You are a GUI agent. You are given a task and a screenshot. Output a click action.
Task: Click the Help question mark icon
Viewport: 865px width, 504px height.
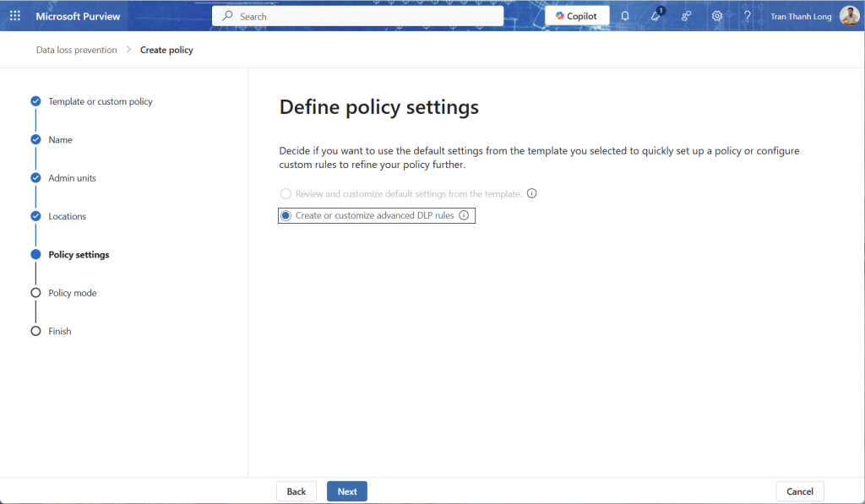[747, 16]
